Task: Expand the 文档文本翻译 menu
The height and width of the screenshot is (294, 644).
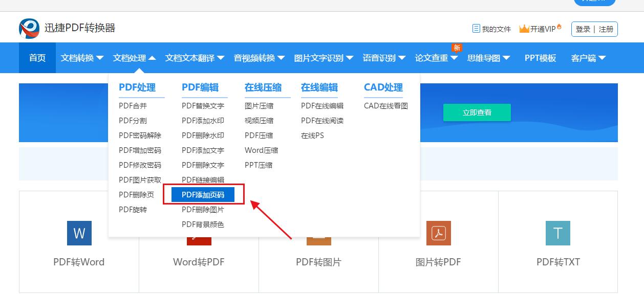Action: pyautogui.click(x=195, y=58)
